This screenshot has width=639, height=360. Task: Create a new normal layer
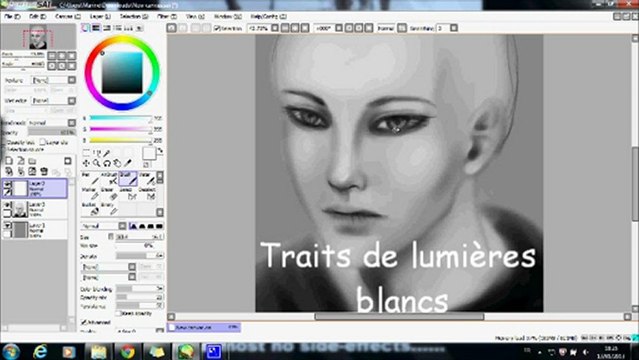click(x=9, y=161)
